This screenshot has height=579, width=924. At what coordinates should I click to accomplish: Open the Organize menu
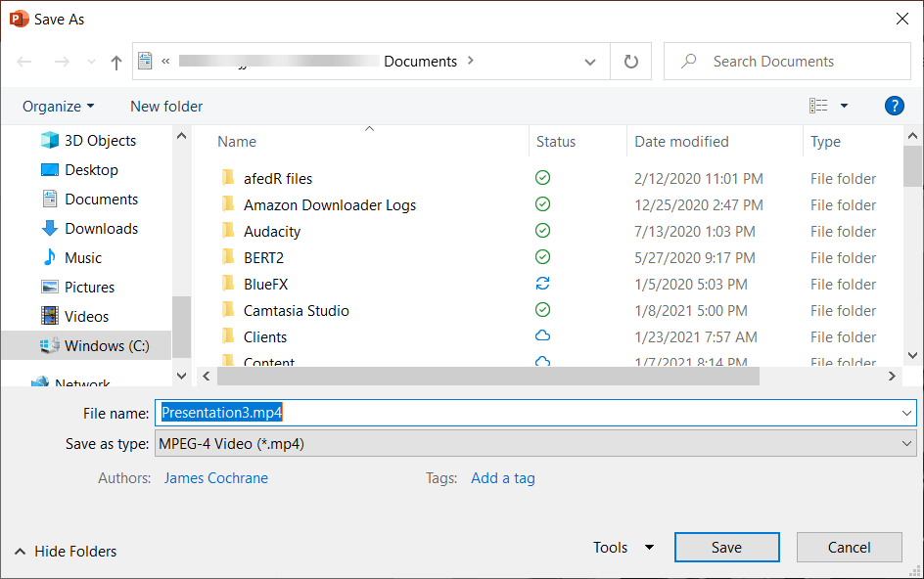click(59, 106)
